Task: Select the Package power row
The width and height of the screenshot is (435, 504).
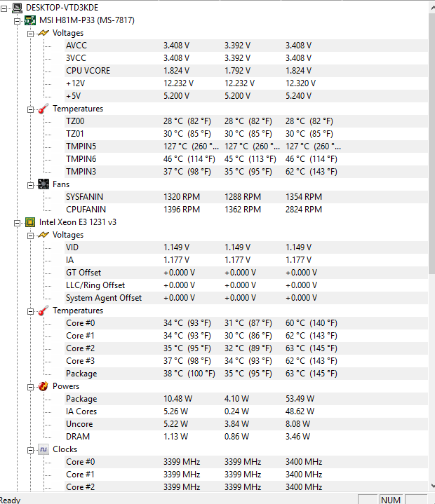Action: click(x=81, y=399)
